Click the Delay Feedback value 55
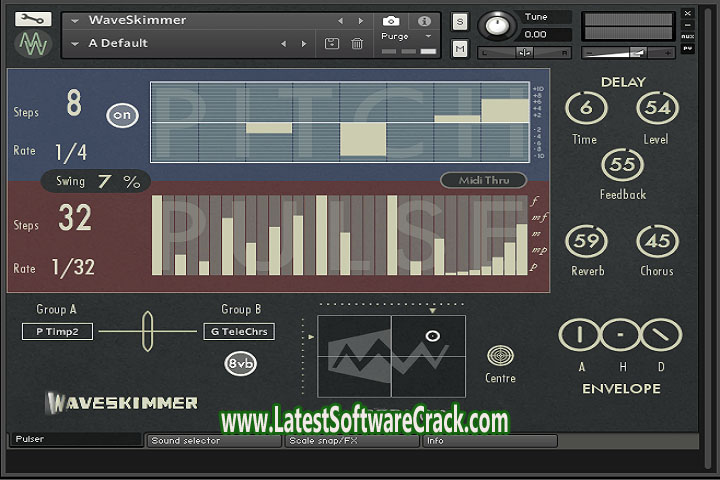Viewport: 720px width, 480px height. (622, 164)
